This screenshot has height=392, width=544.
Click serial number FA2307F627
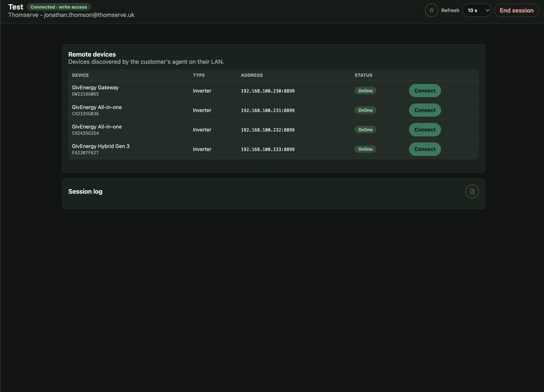(x=85, y=153)
